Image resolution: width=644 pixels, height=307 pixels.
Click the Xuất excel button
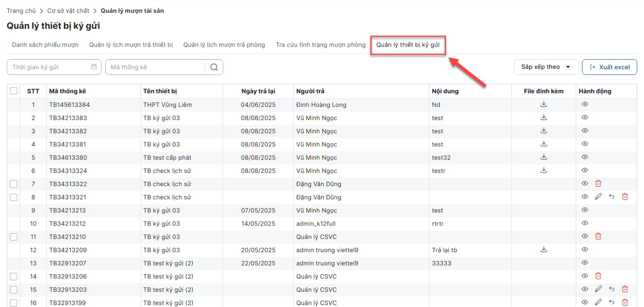609,67
